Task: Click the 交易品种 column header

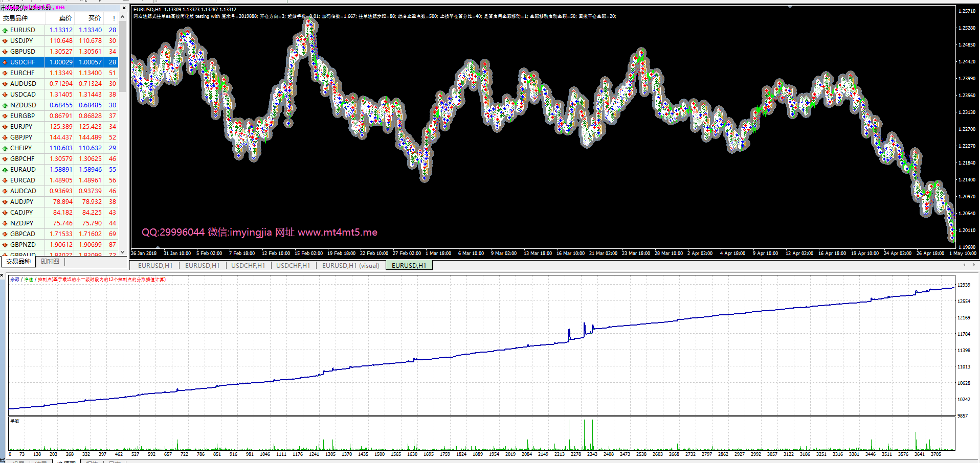Action: 23,18
